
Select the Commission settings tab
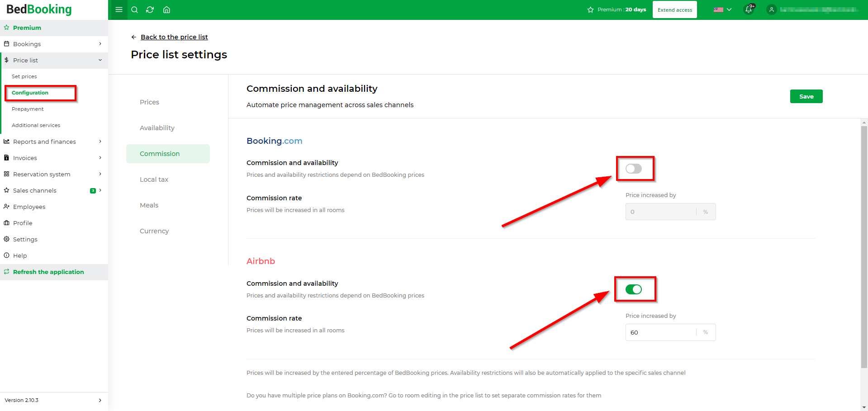tap(168, 154)
